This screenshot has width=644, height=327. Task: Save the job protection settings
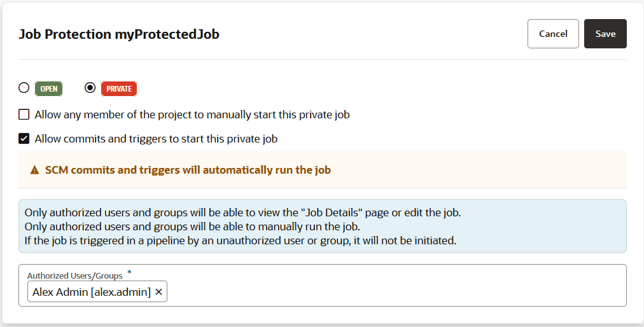tap(605, 34)
